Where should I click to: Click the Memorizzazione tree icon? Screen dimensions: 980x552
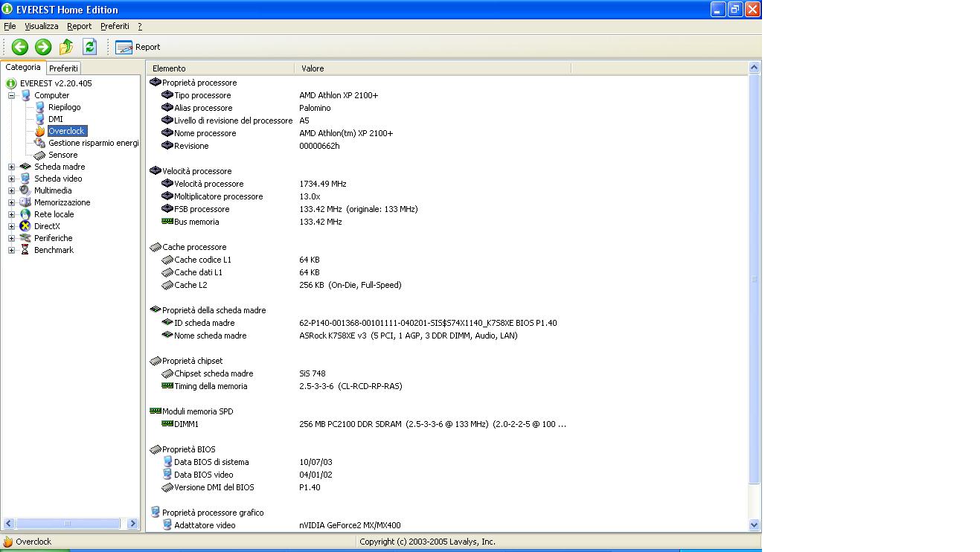(25, 202)
